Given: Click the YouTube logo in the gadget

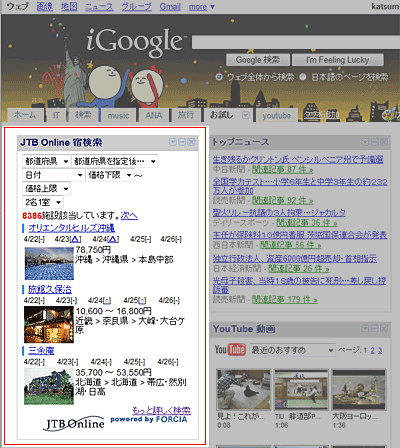Looking at the screenshot, I should click(x=230, y=350).
